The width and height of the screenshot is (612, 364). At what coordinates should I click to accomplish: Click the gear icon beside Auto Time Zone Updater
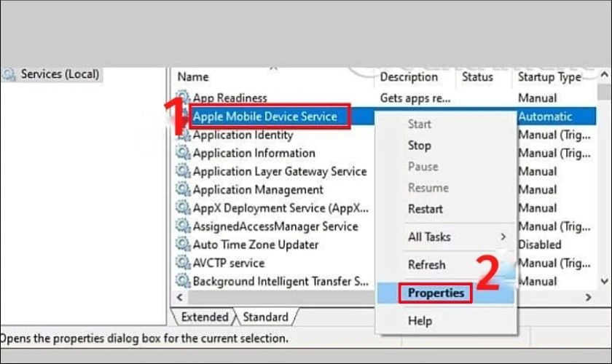pyautogui.click(x=183, y=244)
